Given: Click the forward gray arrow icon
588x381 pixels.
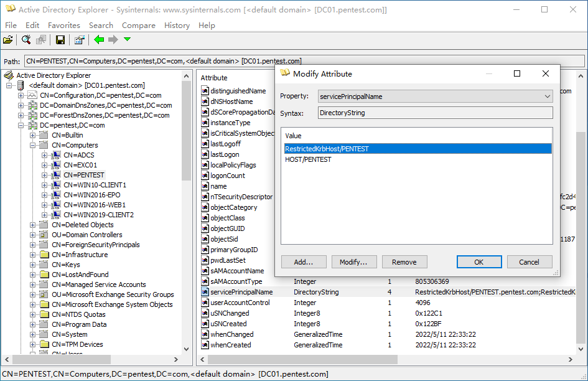Looking at the screenshot, I should 113,39.
